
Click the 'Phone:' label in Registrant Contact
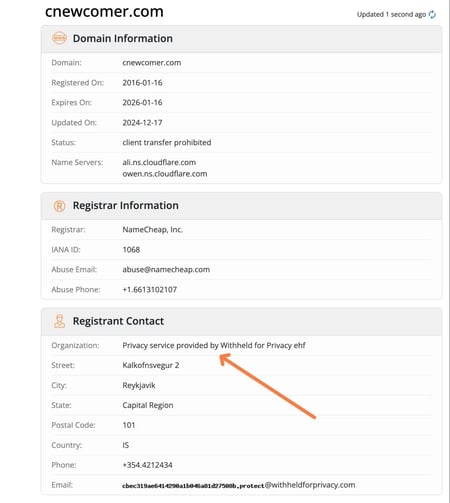64,465
